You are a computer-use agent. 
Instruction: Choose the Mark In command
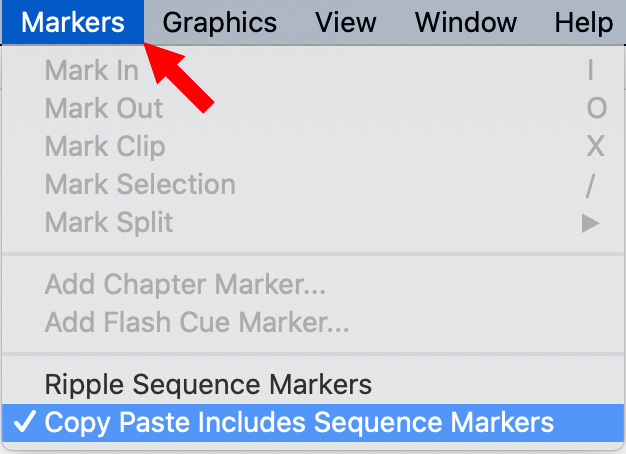pos(92,71)
